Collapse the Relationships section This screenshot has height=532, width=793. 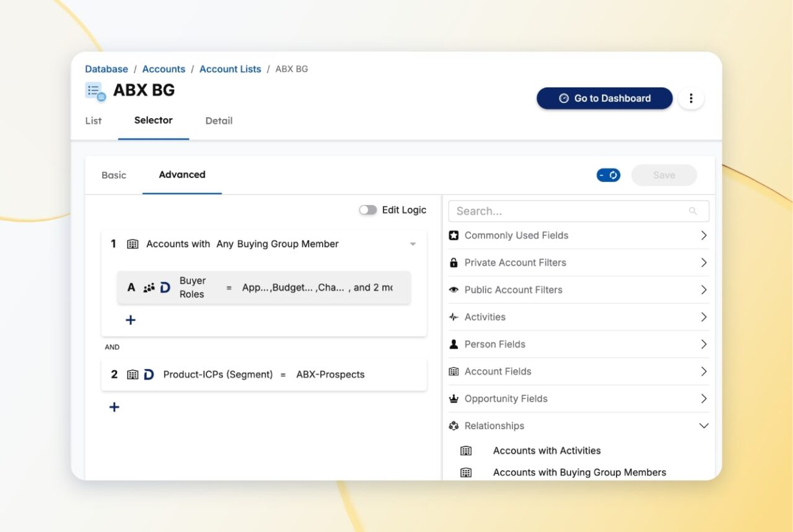coord(703,426)
